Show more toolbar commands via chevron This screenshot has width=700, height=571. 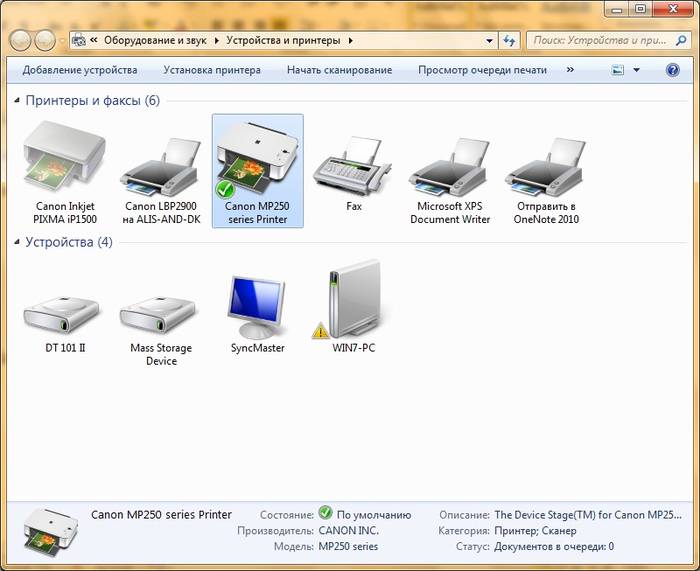pyautogui.click(x=570, y=70)
